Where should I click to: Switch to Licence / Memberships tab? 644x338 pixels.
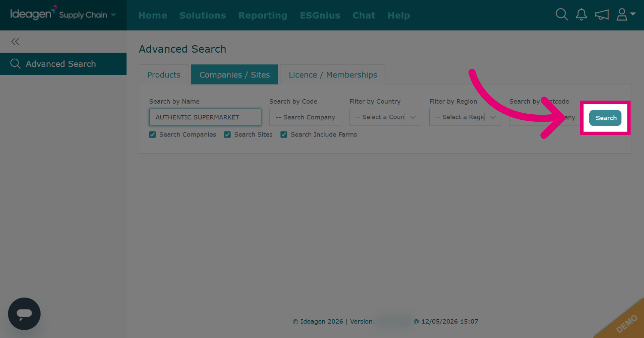pos(333,75)
